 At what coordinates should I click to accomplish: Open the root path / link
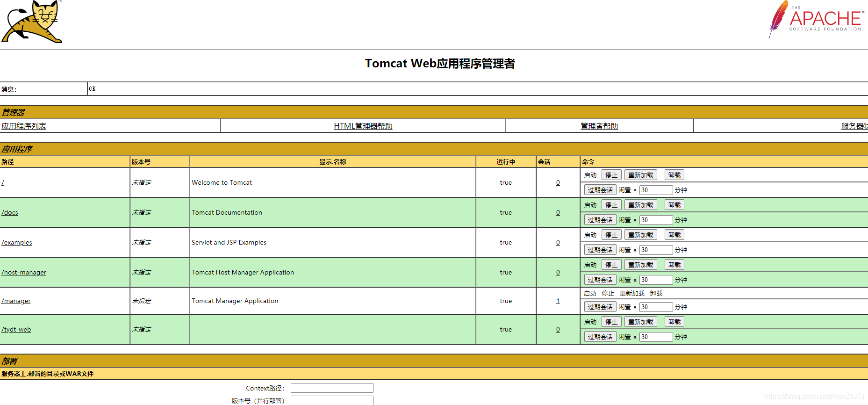click(x=3, y=182)
